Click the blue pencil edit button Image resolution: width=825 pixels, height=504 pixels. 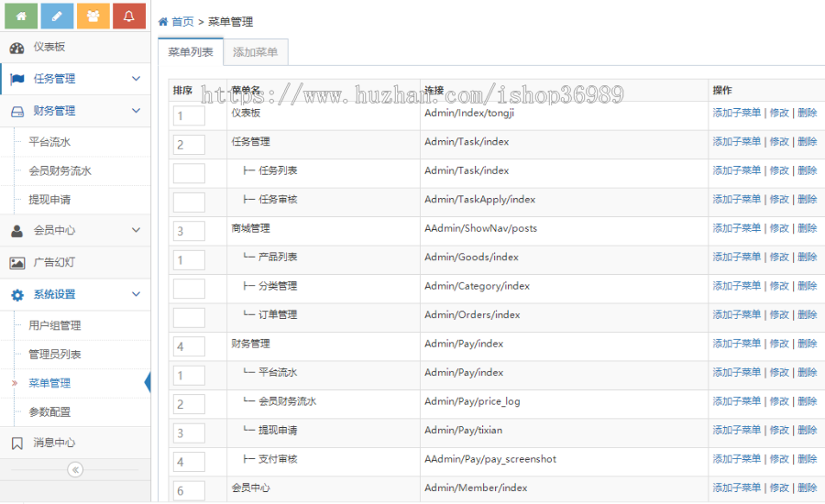[x=57, y=16]
